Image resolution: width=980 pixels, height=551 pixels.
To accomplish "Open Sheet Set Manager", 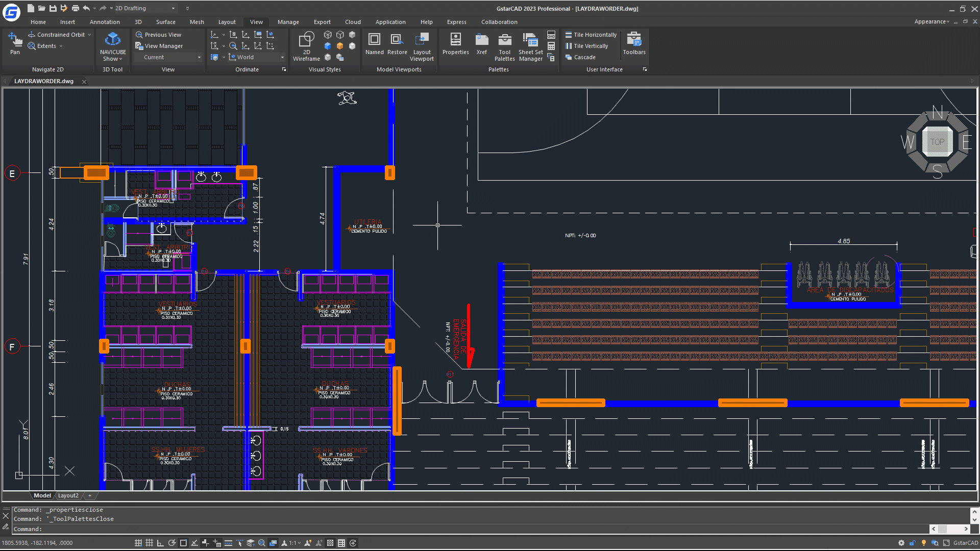I will [x=530, y=46].
